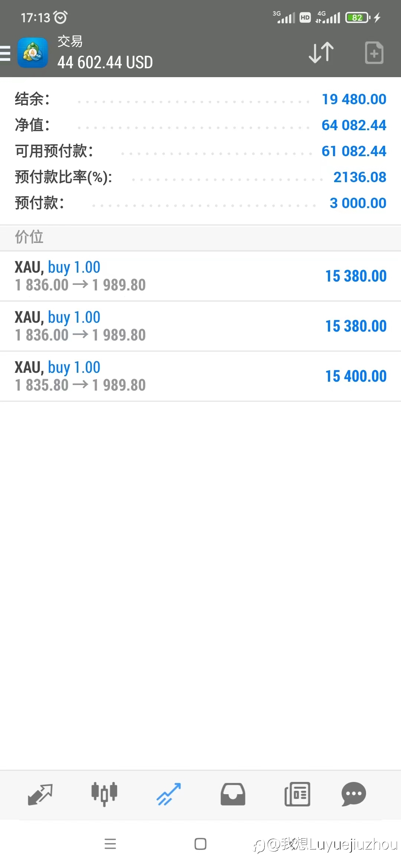Select first XAU buy position with 15 380.00 profit
401x868 pixels.
coord(200,276)
